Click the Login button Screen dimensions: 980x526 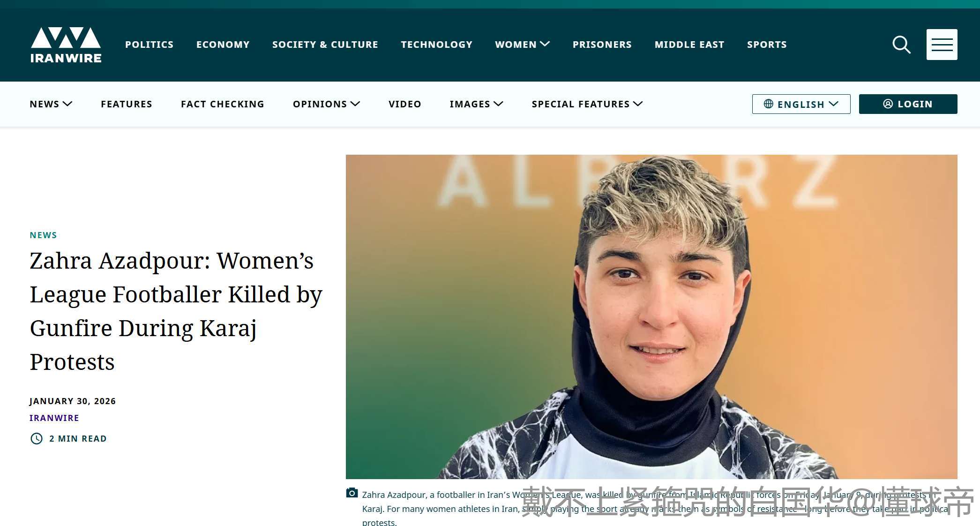pyautogui.click(x=908, y=104)
